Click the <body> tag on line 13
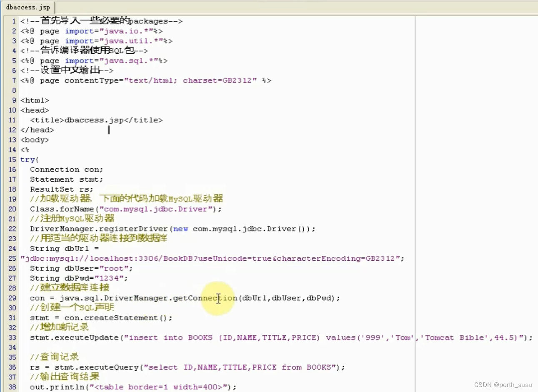This screenshot has height=392, width=538. point(35,140)
